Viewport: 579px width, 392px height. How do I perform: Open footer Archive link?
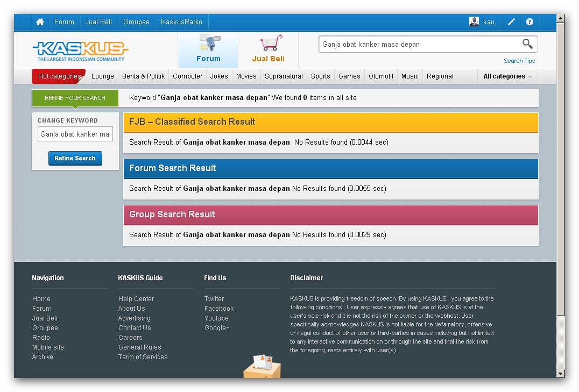pos(43,357)
